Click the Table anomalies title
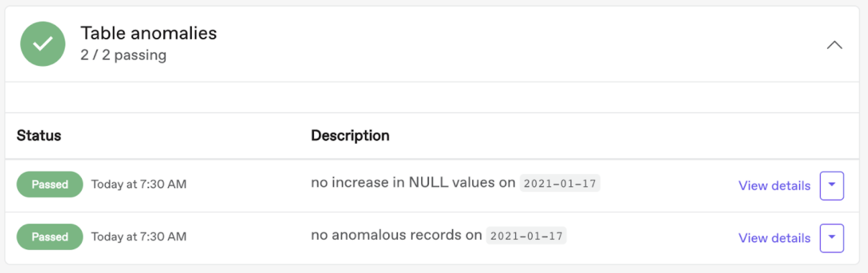Viewport: 868px width, 273px height. point(149,32)
